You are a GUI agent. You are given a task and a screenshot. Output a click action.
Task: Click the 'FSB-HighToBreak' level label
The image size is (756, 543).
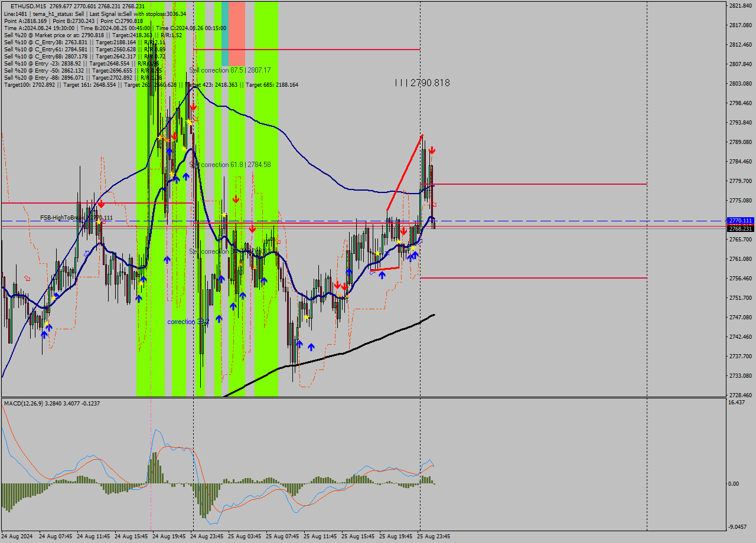click(76, 218)
